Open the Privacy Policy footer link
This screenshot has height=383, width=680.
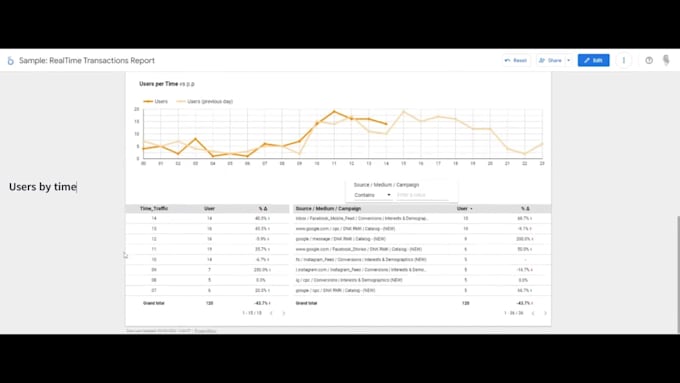(x=205, y=331)
